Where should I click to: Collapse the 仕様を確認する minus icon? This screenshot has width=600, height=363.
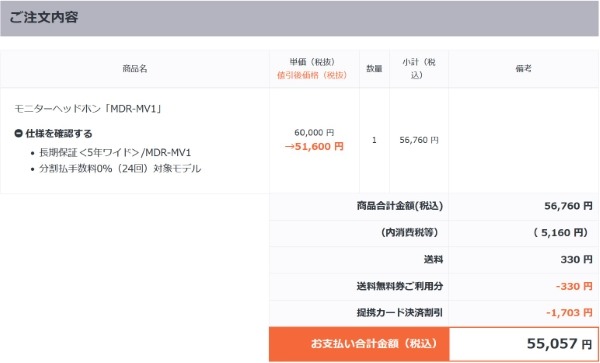[x=18, y=133]
